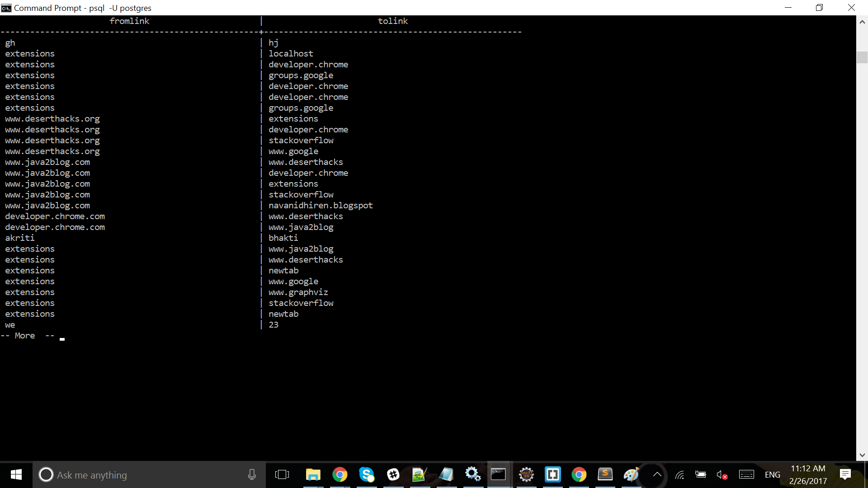Switch to Sublime Text in the taskbar

tap(605, 474)
